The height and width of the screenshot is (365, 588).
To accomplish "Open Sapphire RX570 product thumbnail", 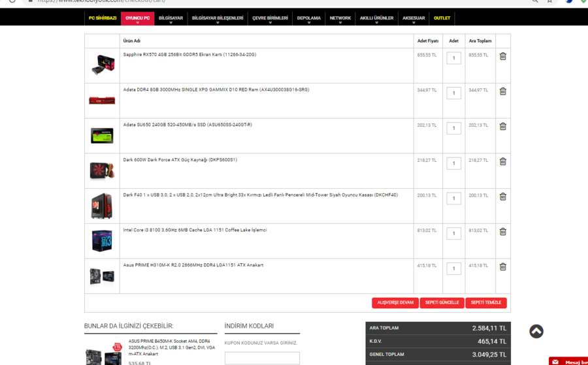I will 103,65.
